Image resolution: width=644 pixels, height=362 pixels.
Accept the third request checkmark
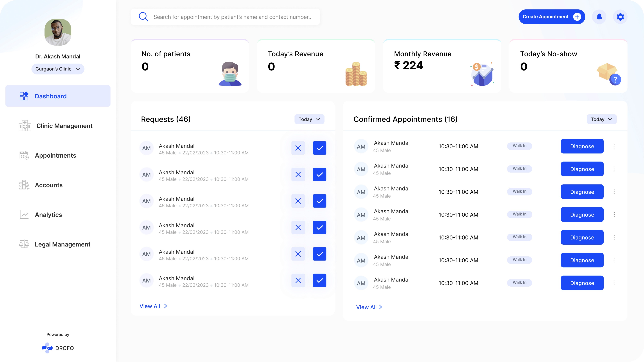point(319,201)
